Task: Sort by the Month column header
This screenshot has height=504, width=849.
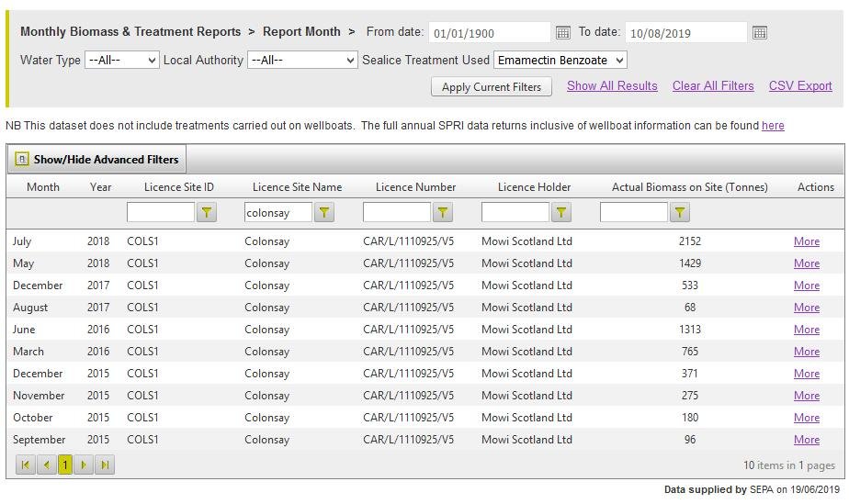Action: (x=43, y=187)
